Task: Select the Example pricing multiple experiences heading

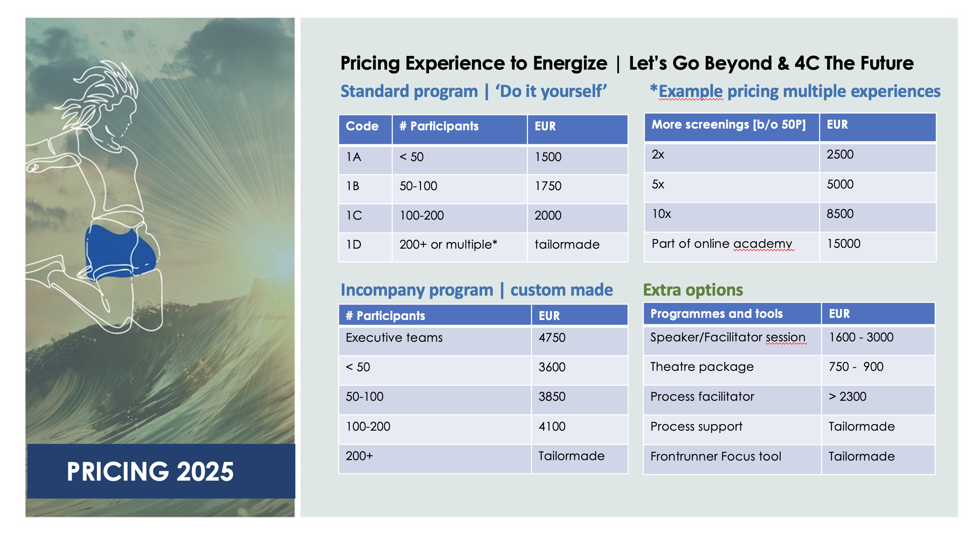Action: [795, 91]
